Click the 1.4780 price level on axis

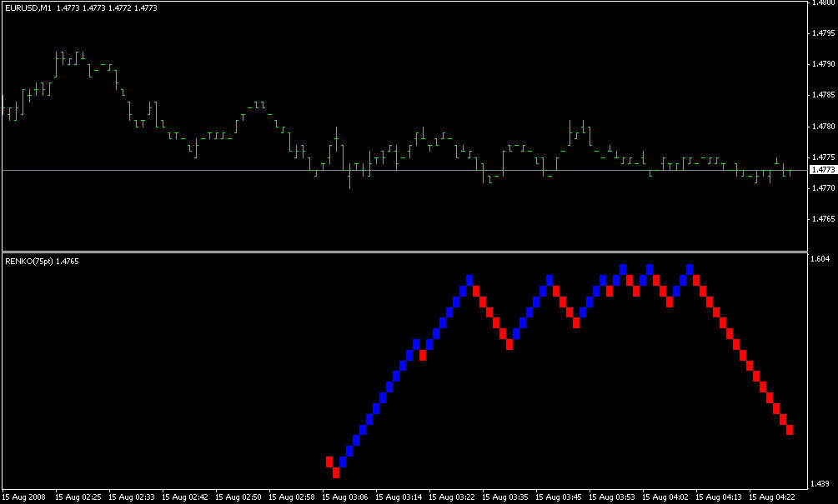click(823, 127)
